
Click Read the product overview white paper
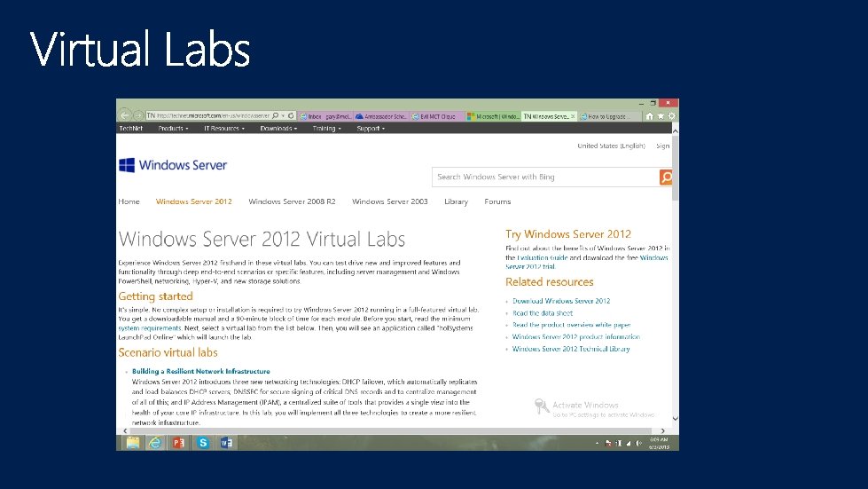point(571,325)
